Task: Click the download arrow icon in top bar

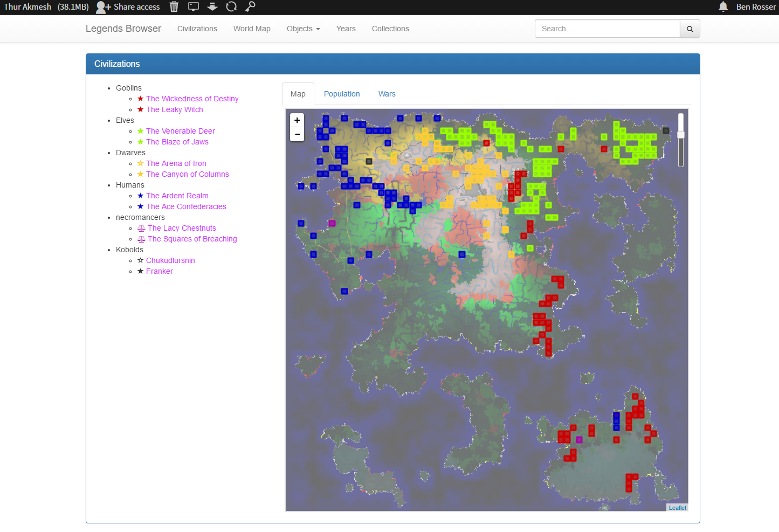Action: (212, 6)
